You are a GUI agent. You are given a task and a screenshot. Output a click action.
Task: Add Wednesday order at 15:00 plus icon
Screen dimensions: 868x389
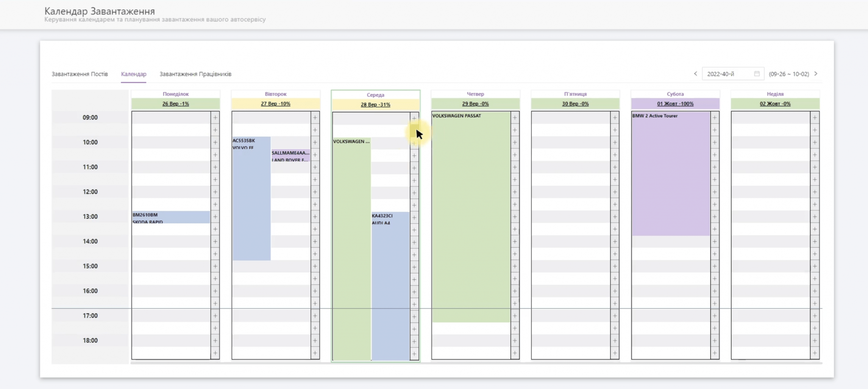tap(415, 267)
